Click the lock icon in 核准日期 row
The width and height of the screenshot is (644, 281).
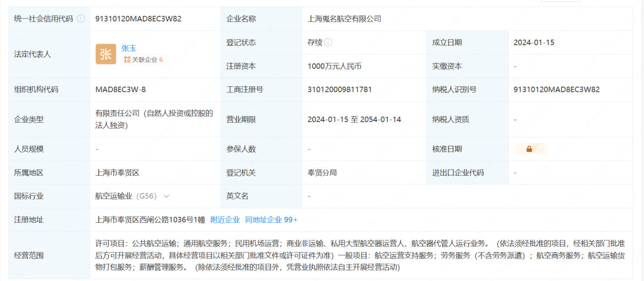tap(529, 149)
